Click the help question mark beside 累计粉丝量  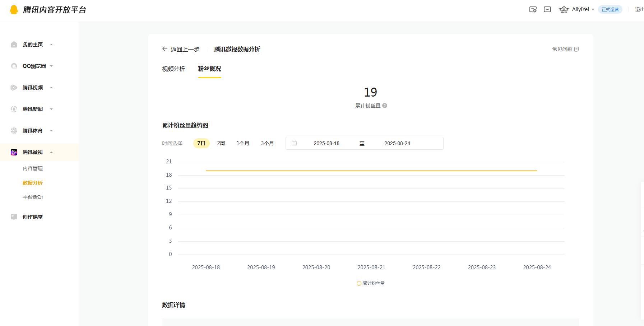[385, 106]
